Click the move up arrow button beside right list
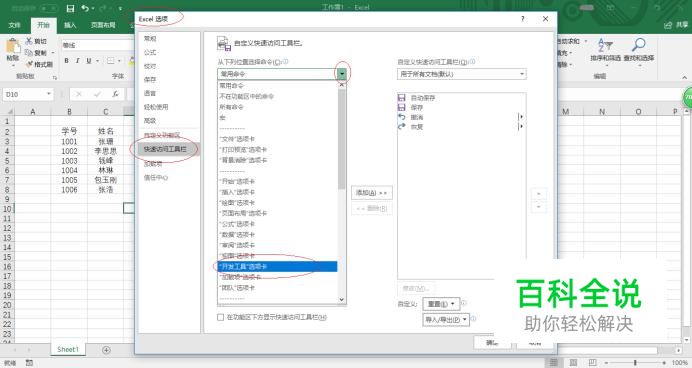The width and height of the screenshot is (692, 368). tap(538, 194)
